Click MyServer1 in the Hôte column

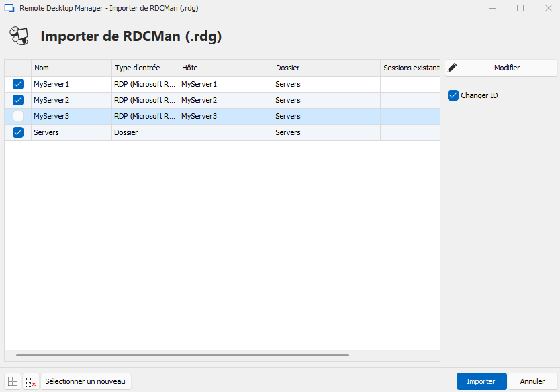coord(226,84)
